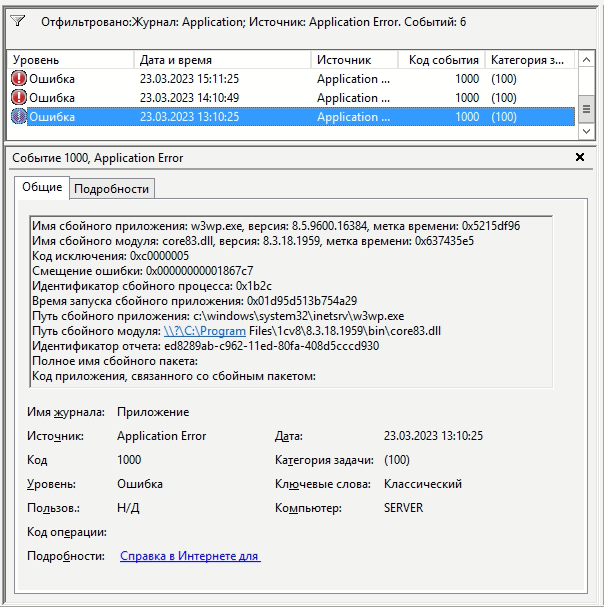Open Справка в Интернете link

pyautogui.click(x=190, y=556)
